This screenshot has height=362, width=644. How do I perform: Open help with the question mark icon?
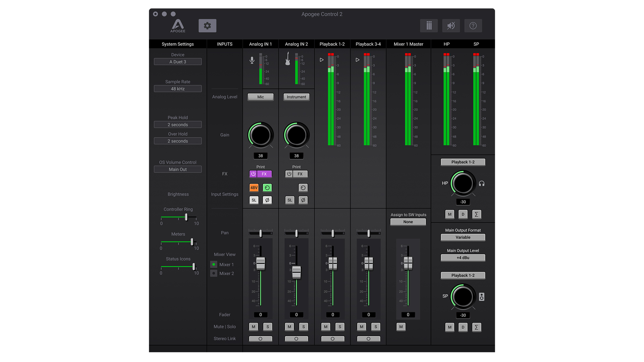coord(473,25)
